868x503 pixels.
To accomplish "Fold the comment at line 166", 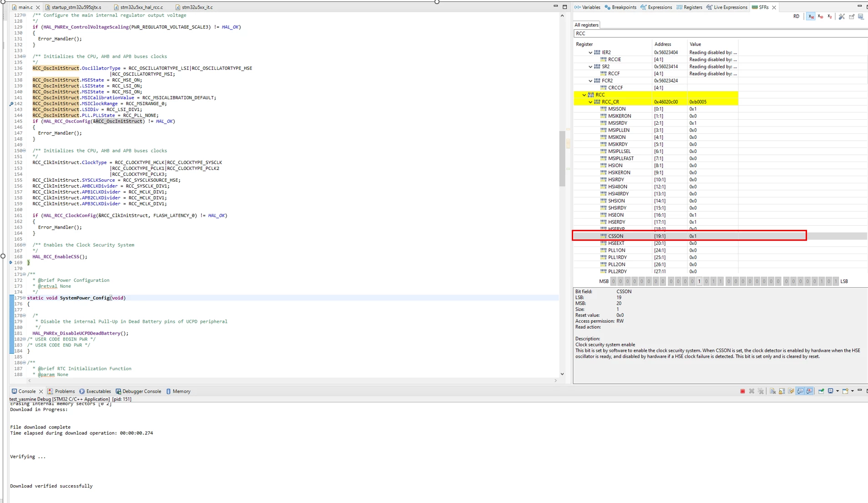I will (25, 245).
